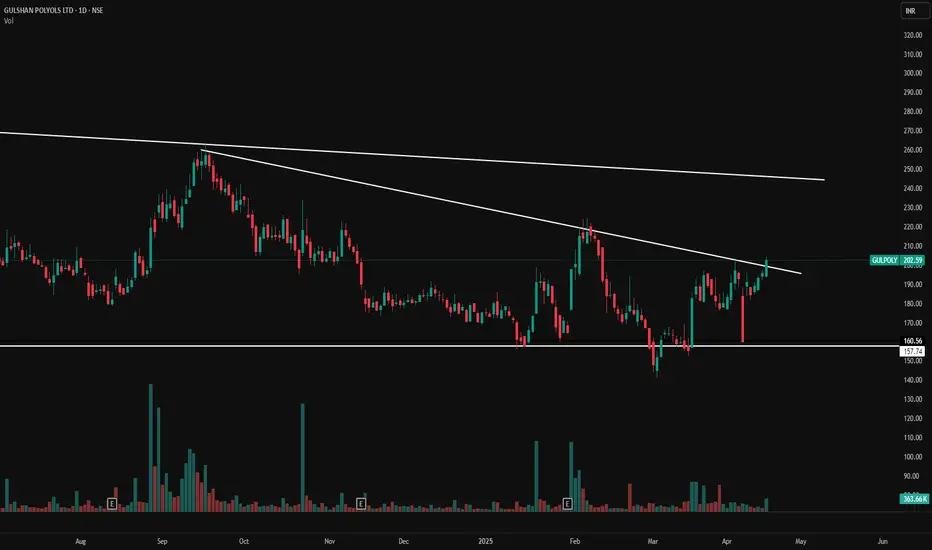Click the Oct label on the time axis
The height and width of the screenshot is (550, 932).
coord(243,542)
